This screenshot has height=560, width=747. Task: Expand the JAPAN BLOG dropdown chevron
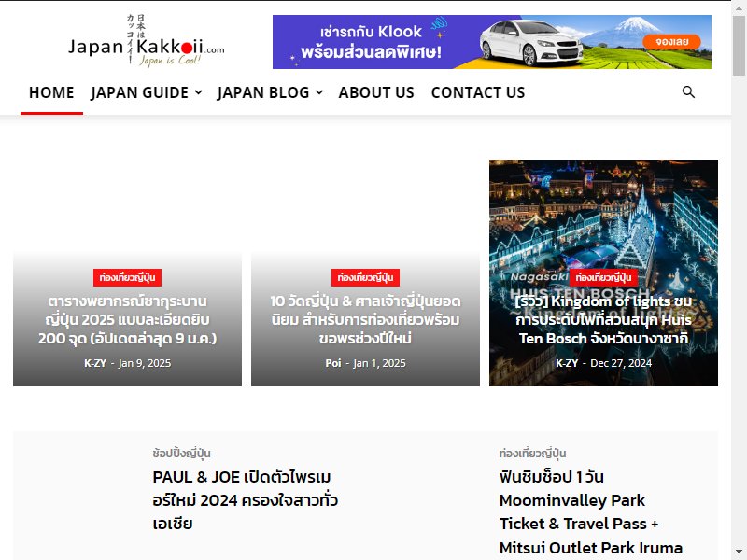click(x=319, y=92)
